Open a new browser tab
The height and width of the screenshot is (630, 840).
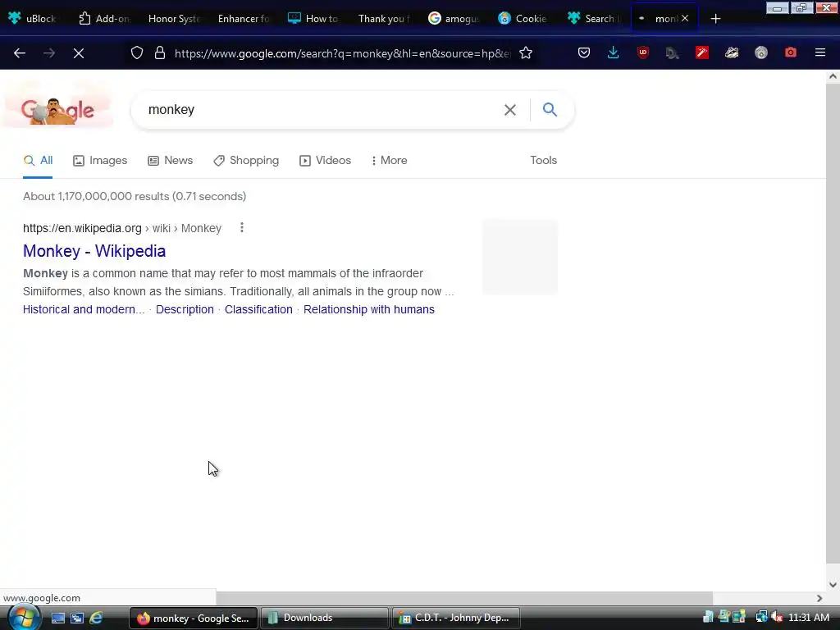[715, 19]
